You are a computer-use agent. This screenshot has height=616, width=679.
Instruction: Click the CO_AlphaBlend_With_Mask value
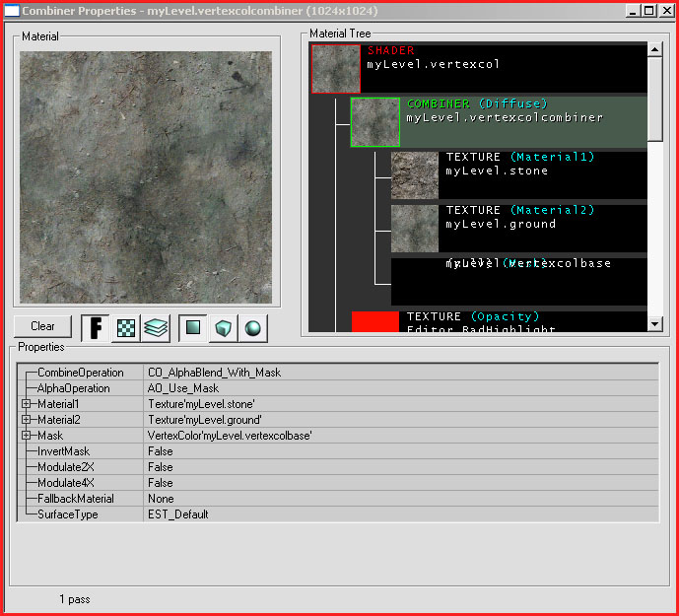coord(215,373)
